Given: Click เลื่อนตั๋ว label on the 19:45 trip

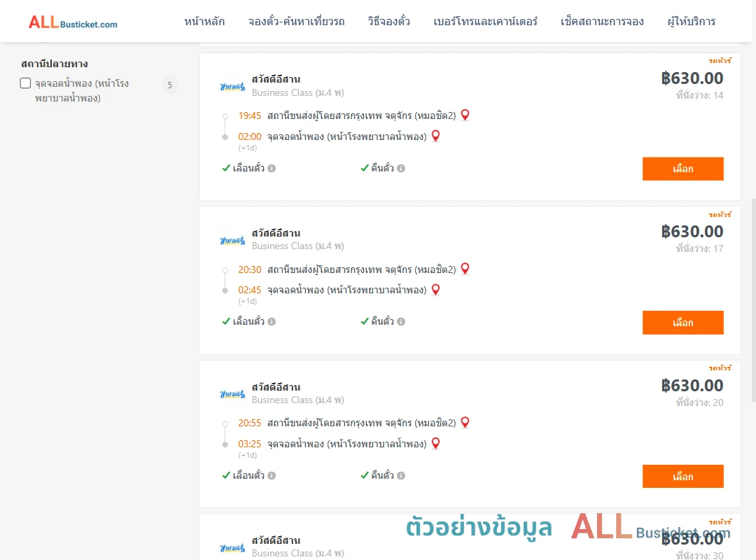Looking at the screenshot, I should tap(248, 168).
